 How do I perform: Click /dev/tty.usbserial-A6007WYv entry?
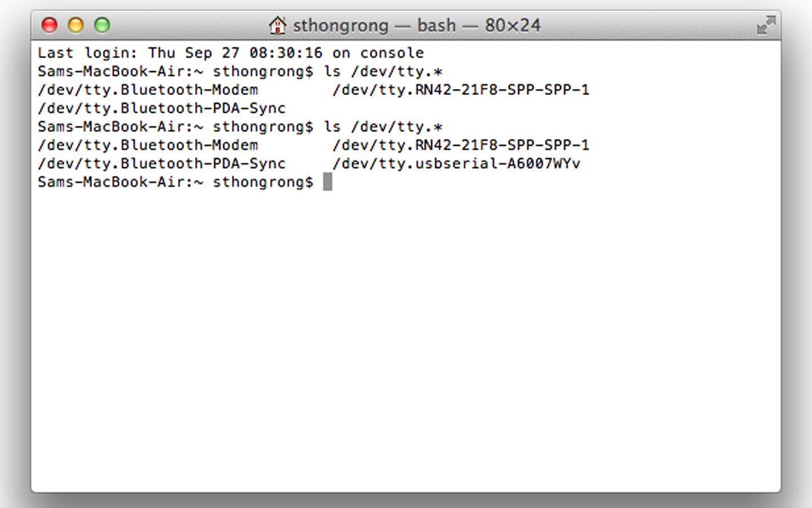pyautogui.click(x=456, y=164)
